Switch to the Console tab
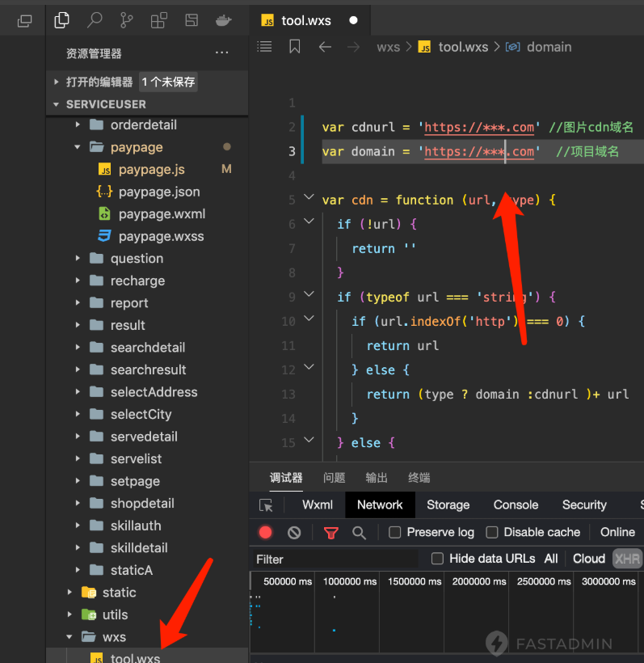The height and width of the screenshot is (663, 644). (x=516, y=505)
